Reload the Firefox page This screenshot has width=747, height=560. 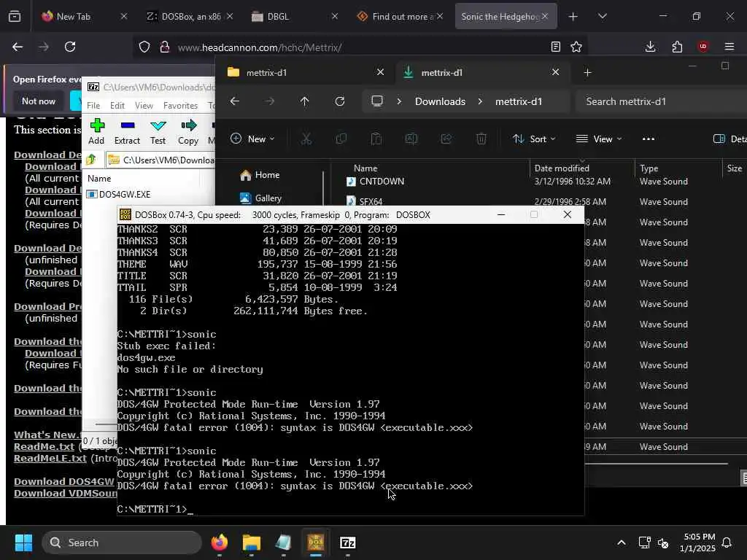(70, 47)
